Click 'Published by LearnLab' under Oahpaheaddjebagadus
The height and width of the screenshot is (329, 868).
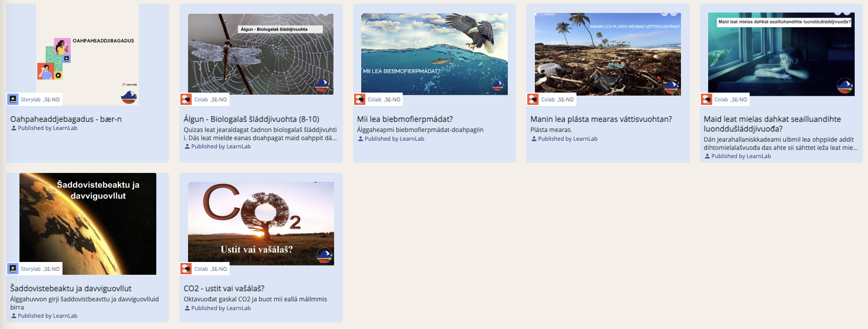[47, 128]
